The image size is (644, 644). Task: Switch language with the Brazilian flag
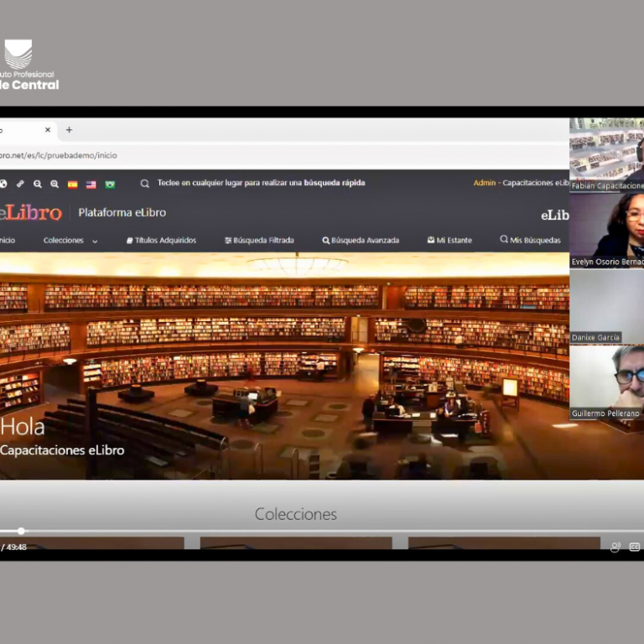(110, 184)
